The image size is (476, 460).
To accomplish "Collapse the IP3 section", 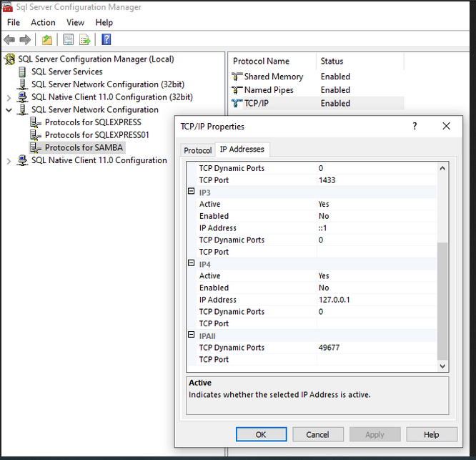I will click(192, 191).
